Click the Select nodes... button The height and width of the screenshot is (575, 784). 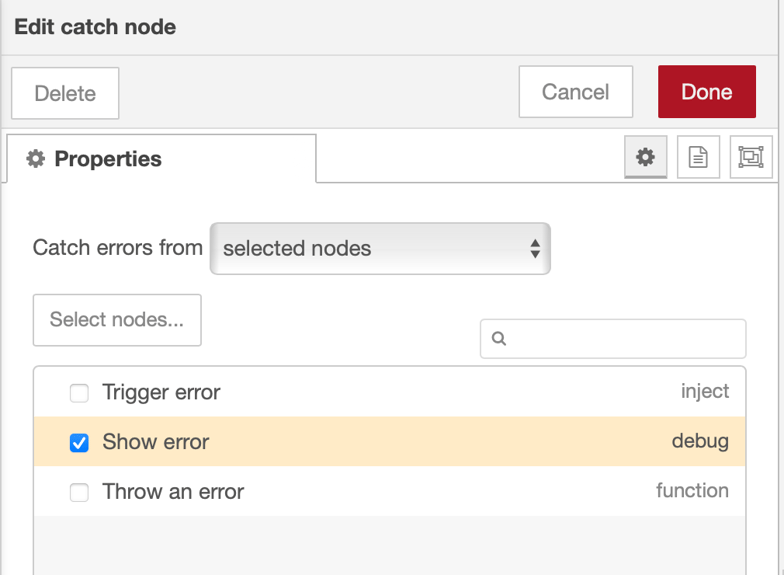coord(117,320)
